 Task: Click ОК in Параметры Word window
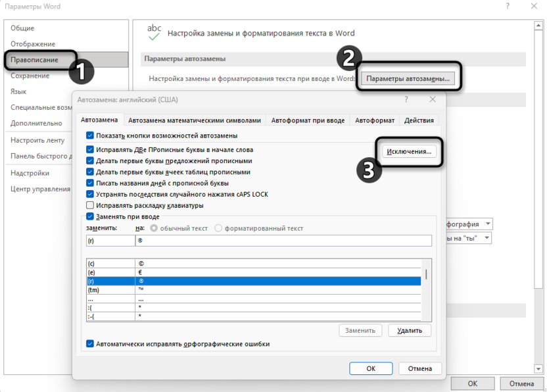[x=473, y=383]
